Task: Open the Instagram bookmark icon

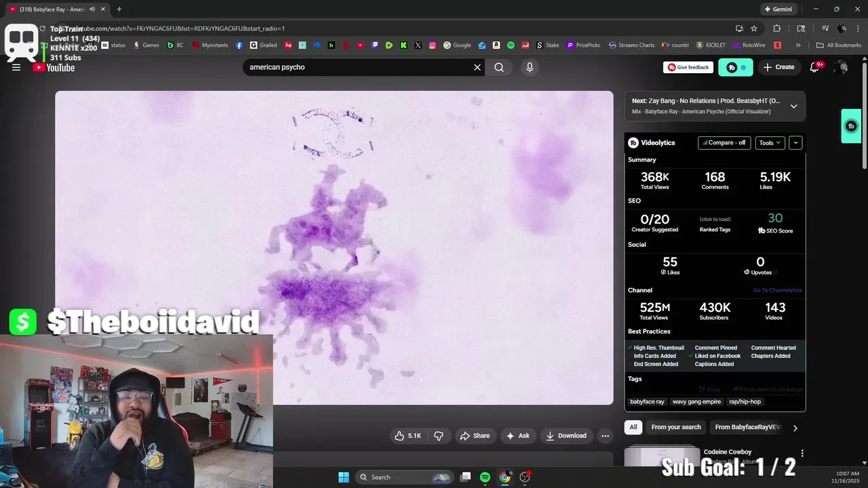Action: tap(432, 45)
